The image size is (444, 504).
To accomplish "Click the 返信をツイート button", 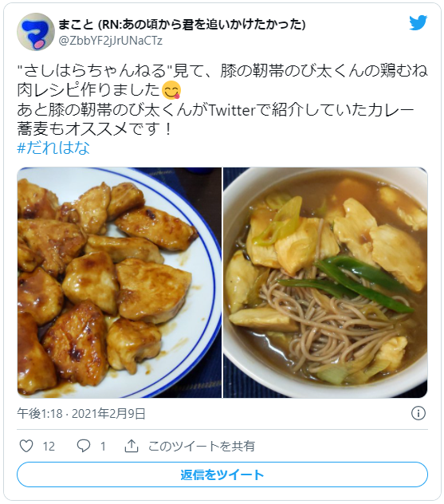I will [x=222, y=474].
